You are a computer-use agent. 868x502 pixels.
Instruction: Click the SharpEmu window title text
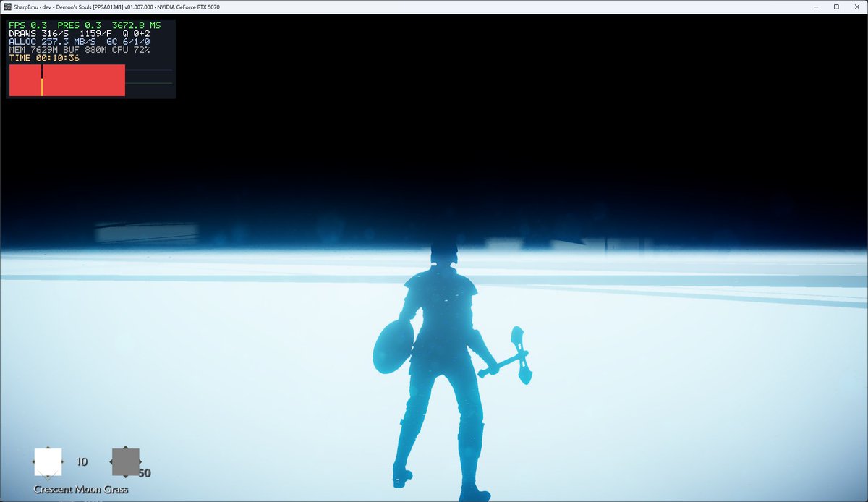(x=116, y=7)
